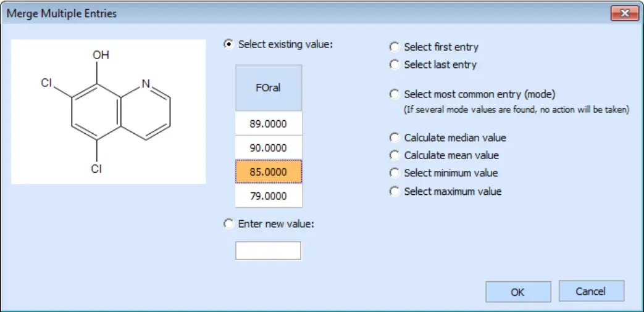The height and width of the screenshot is (312, 644).
Task: Choose the 'Enter new value' radio button
Action: [x=229, y=224]
